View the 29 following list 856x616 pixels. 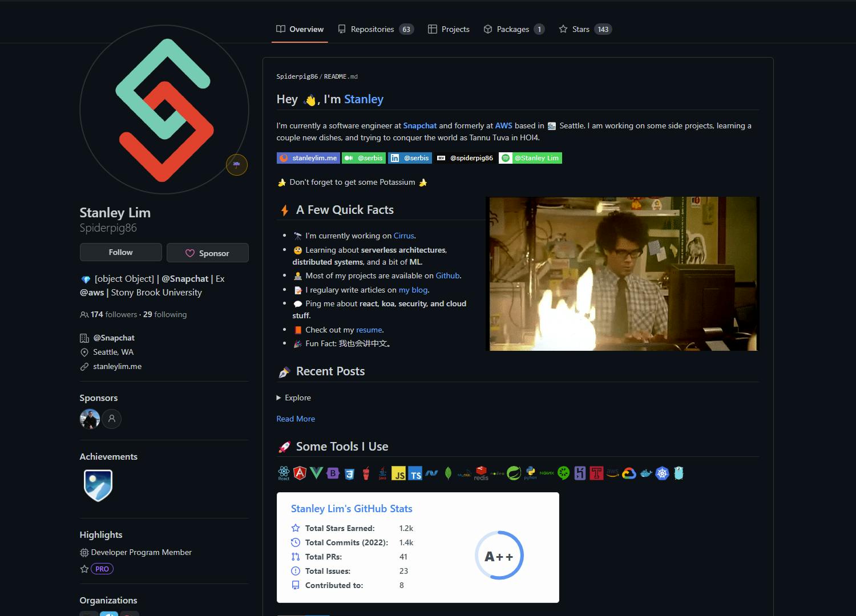tap(165, 314)
